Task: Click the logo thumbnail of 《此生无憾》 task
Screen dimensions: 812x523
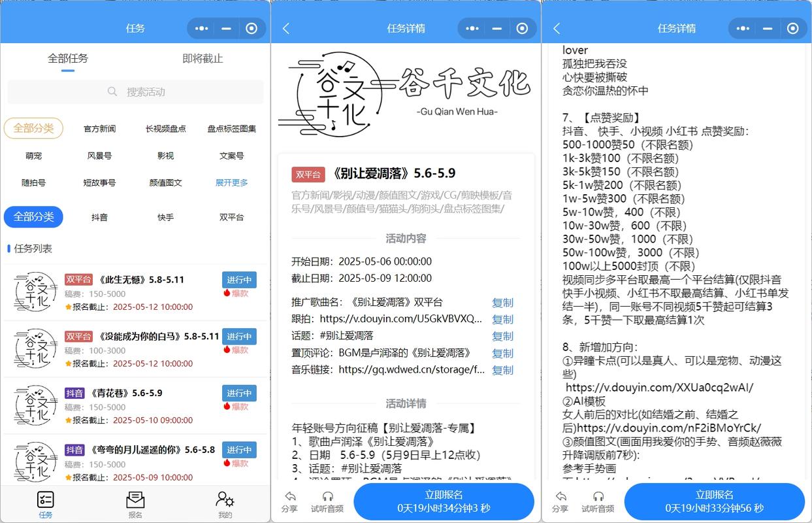Action: pos(35,292)
